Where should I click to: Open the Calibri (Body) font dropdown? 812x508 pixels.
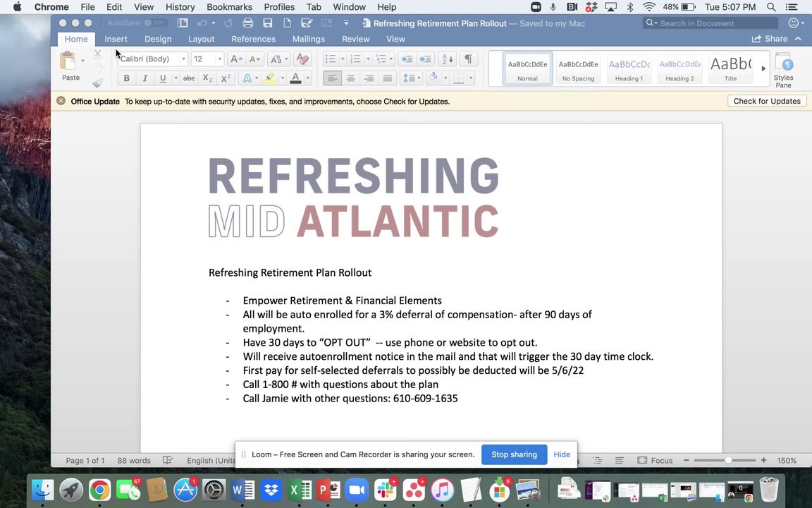(183, 59)
